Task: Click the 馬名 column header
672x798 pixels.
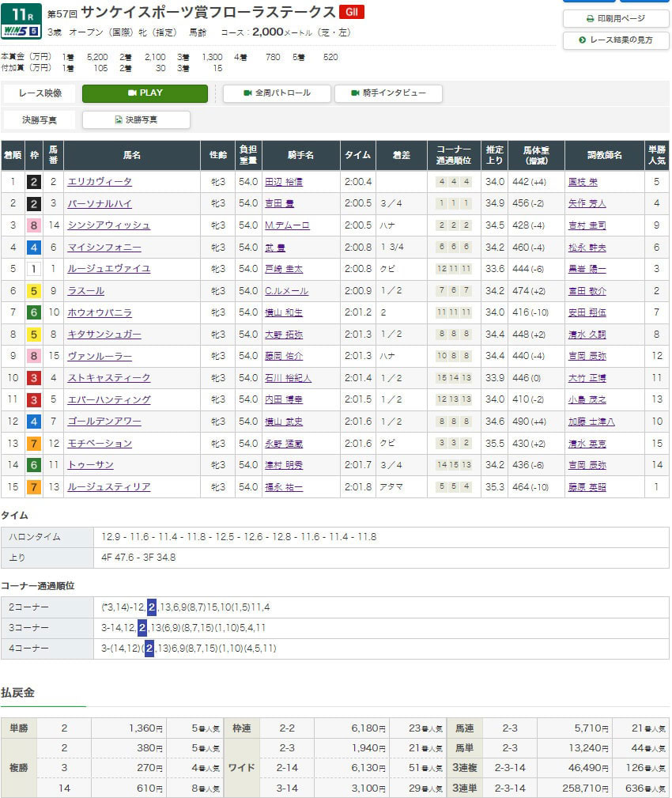Action: [x=131, y=156]
